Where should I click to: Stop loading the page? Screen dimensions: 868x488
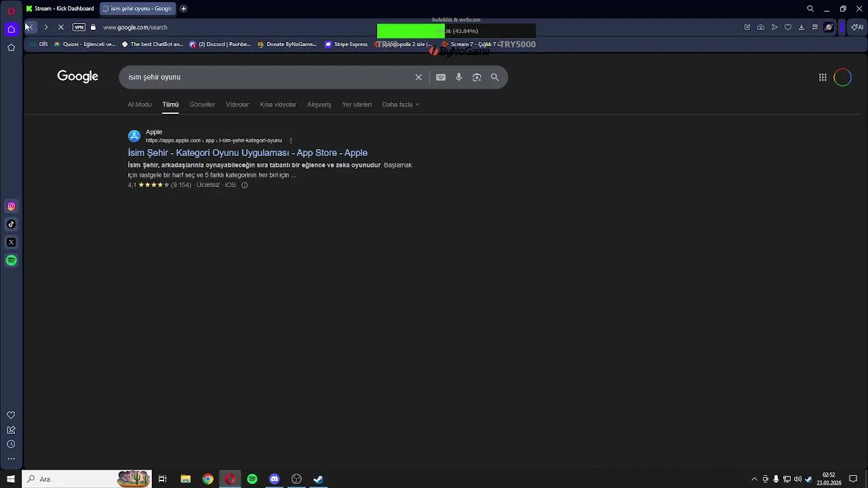pos(61,27)
